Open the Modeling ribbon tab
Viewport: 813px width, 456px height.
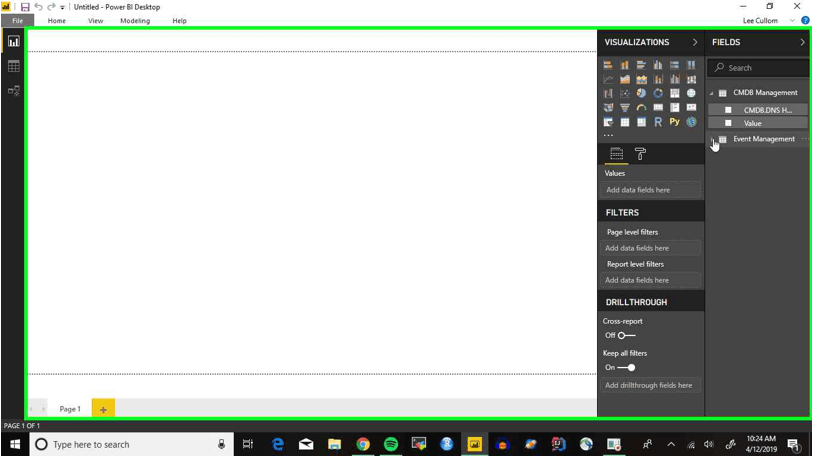pos(135,21)
